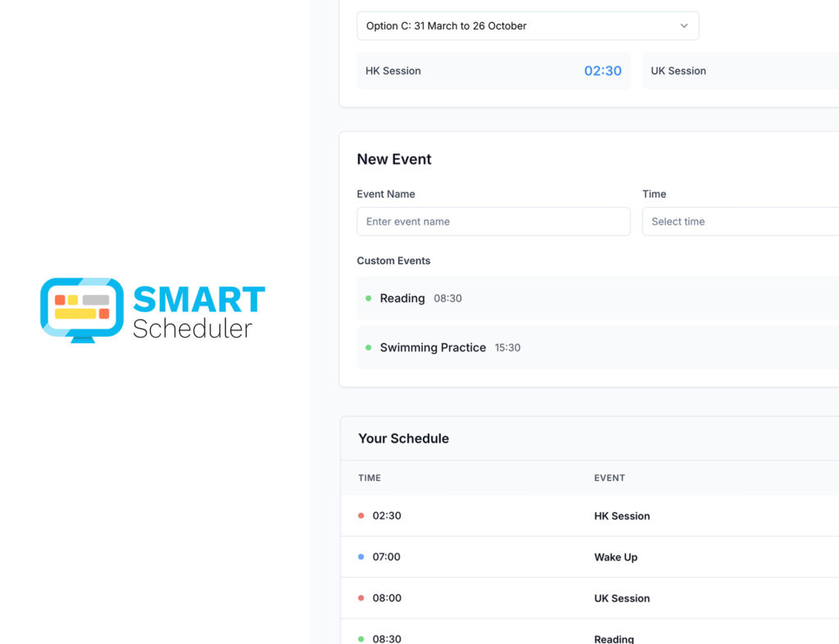
Task: Select the TIME column header
Action: point(370,478)
